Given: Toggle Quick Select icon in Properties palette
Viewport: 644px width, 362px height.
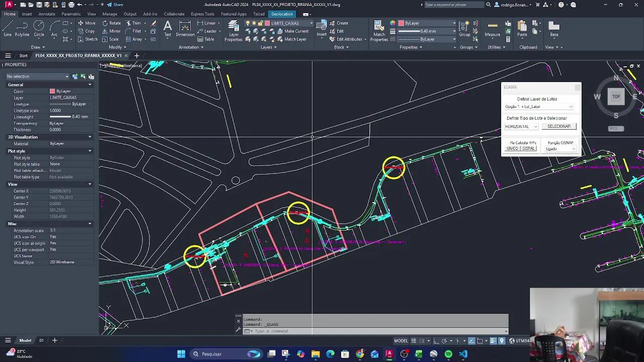Looking at the screenshot, I should [x=91, y=76].
